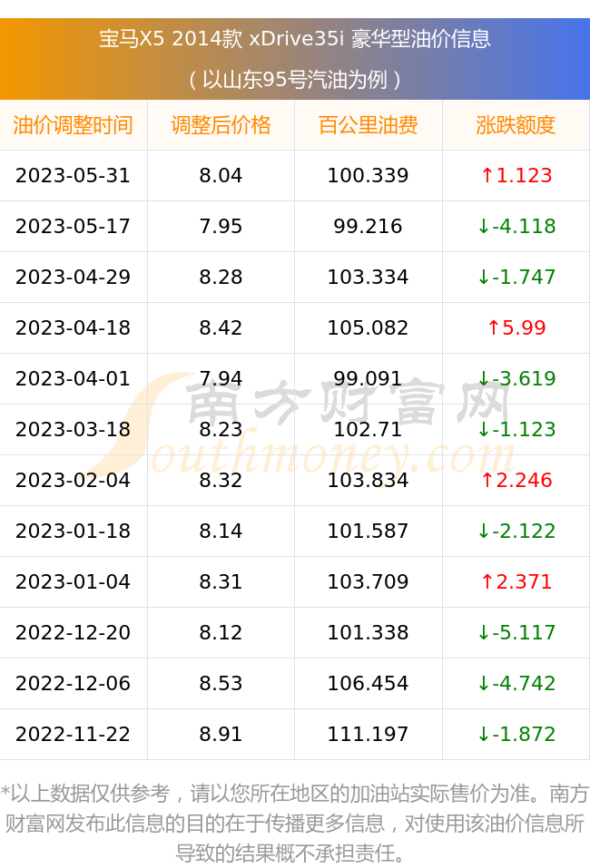Click the red up value 2.371
590x868 pixels.
click(516, 581)
